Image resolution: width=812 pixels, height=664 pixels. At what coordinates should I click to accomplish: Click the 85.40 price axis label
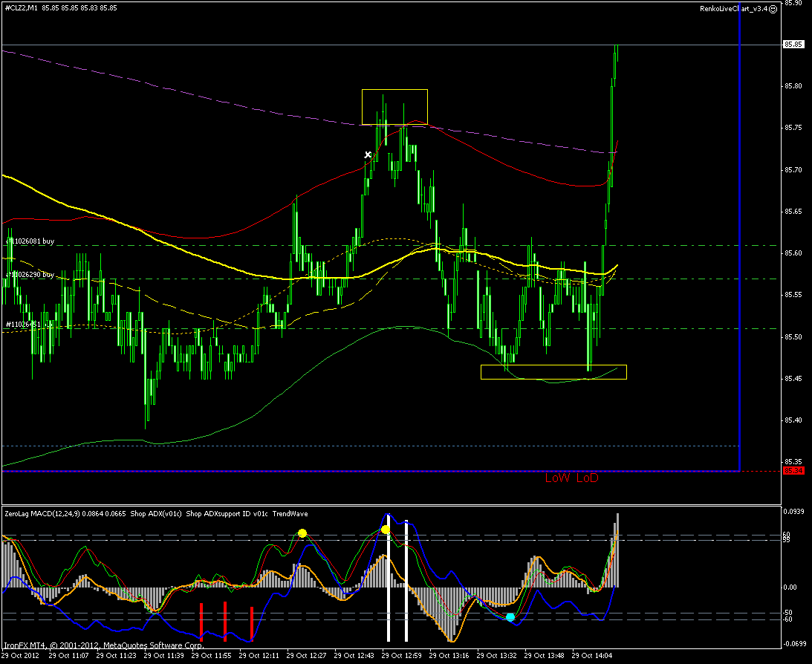(793, 420)
